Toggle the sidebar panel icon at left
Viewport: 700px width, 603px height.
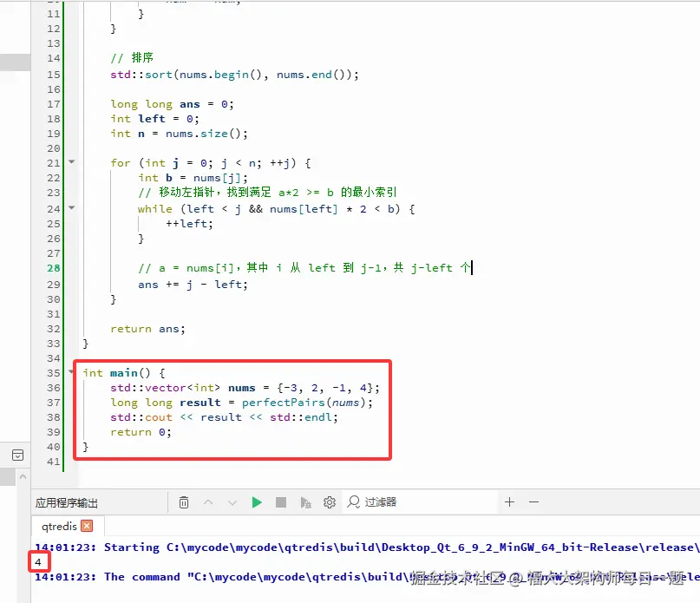(18, 456)
